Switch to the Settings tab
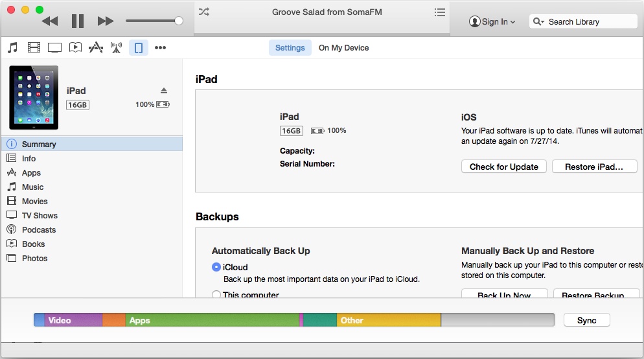 [x=290, y=48]
